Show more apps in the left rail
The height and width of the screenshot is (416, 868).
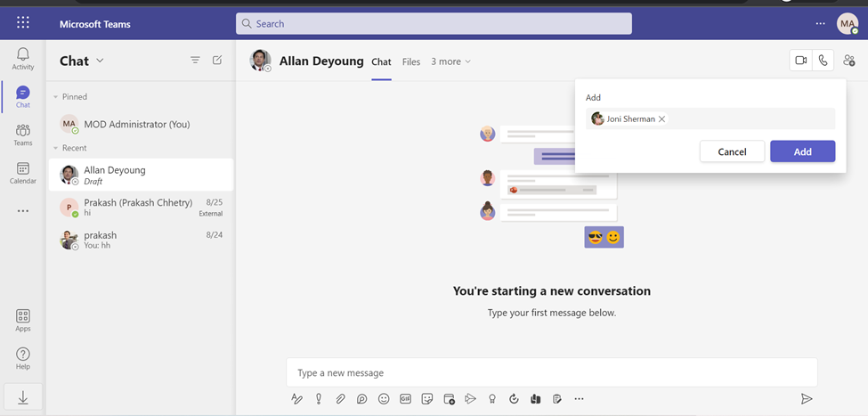pos(22,211)
